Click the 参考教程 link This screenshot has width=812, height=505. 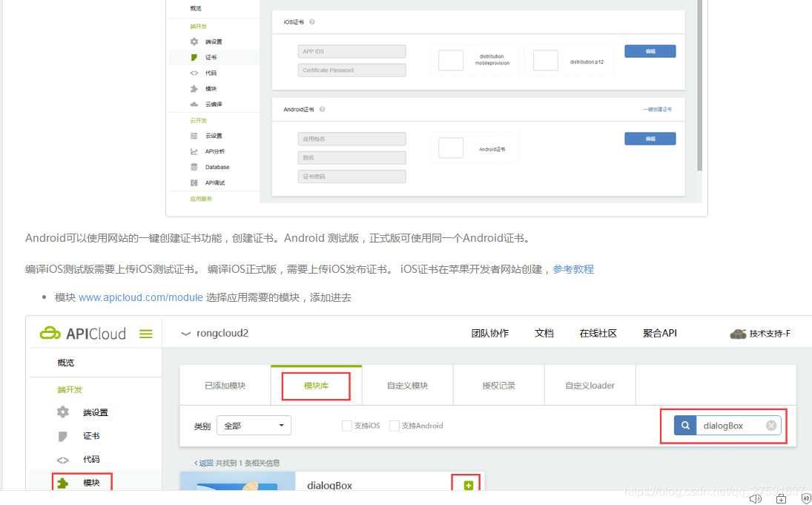point(573,269)
